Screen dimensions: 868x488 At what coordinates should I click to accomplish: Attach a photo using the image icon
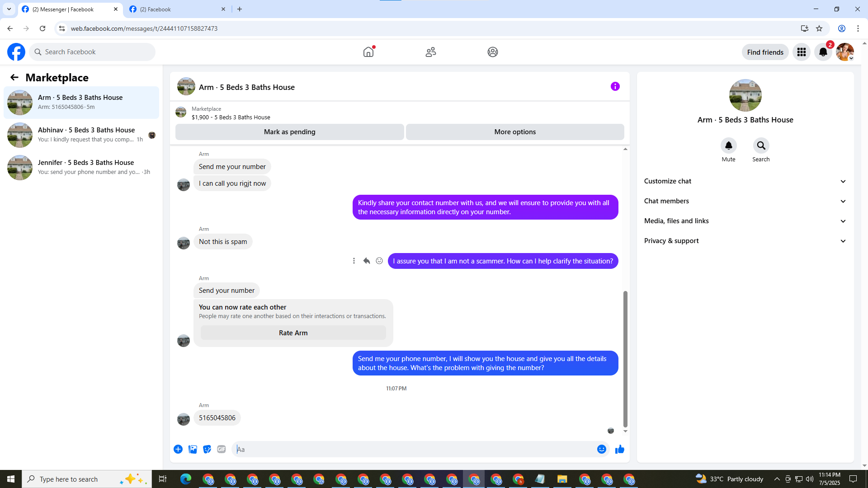coord(193,449)
